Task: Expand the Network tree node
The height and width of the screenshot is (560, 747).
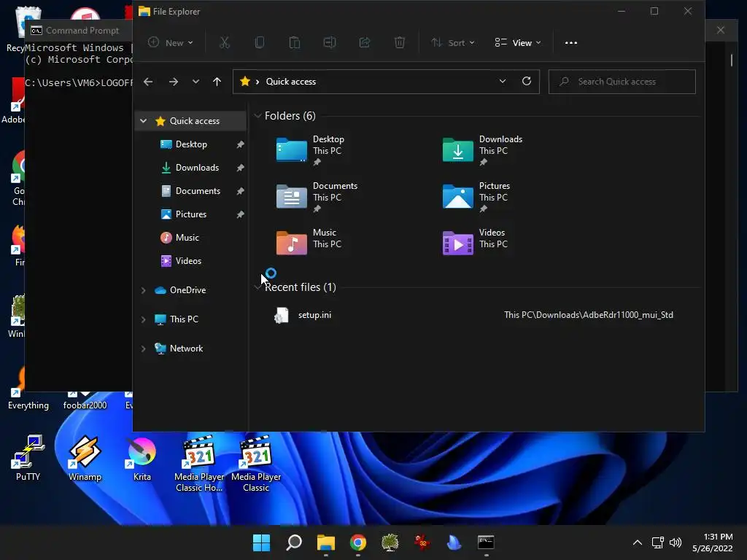Action: click(x=144, y=349)
